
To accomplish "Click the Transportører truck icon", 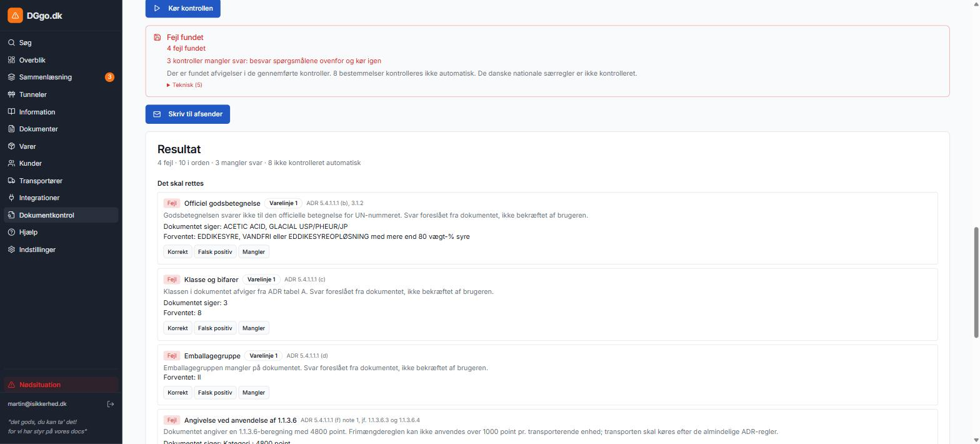I will 11,181.
